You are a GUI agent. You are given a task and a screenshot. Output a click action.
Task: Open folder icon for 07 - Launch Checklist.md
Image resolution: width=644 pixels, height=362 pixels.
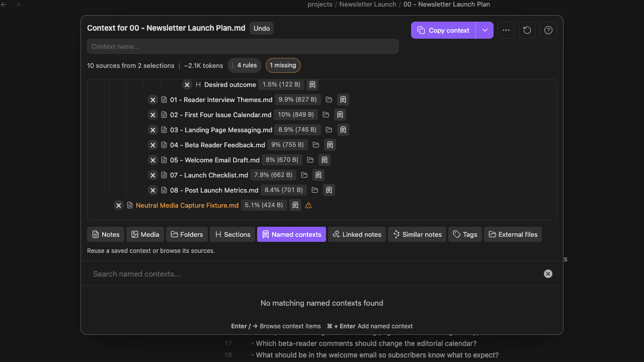click(x=304, y=175)
